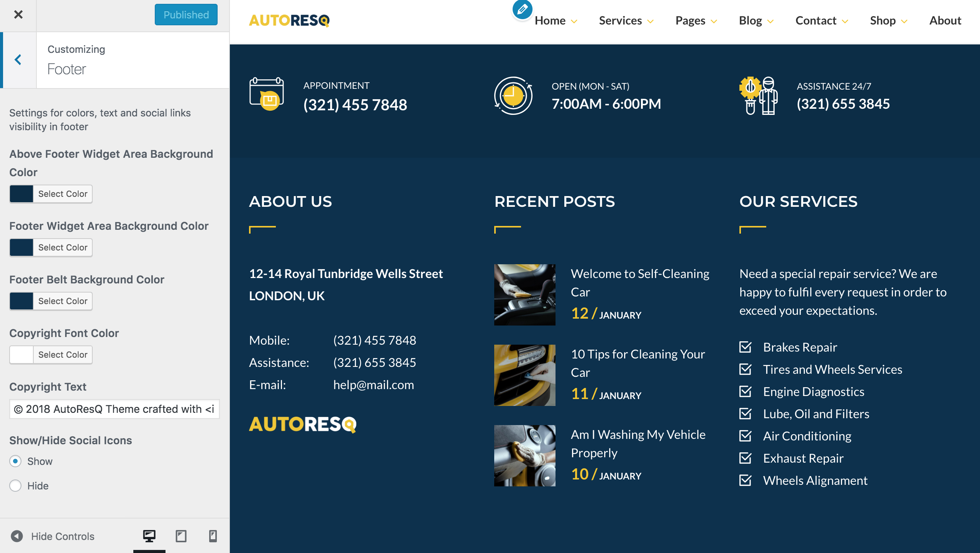The width and height of the screenshot is (980, 553).
Task: Open the 10 Tips for Cleaning post thumbnail
Action: [525, 375]
